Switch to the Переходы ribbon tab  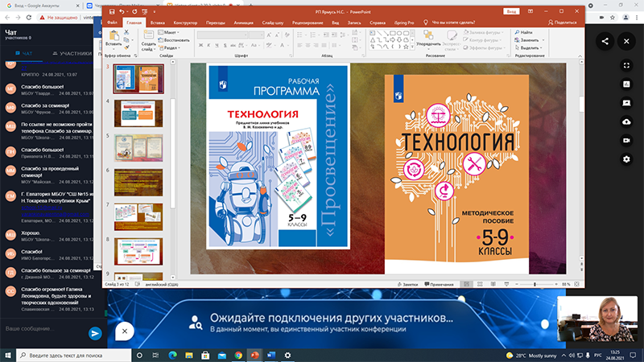tap(216, 23)
